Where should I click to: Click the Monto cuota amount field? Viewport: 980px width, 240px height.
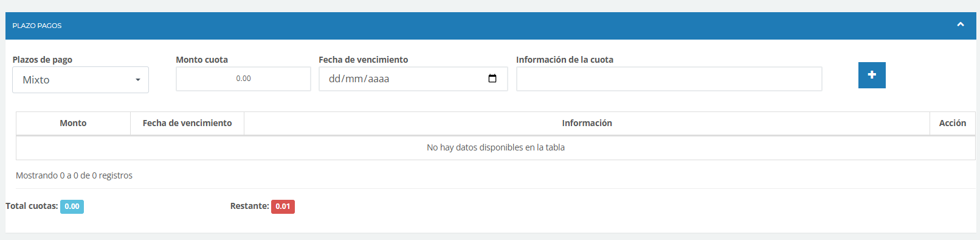pos(243,79)
